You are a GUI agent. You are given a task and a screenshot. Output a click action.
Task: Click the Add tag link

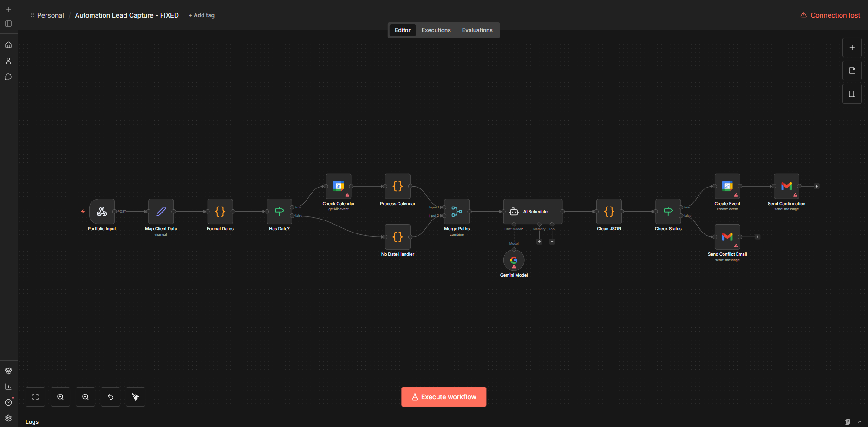(x=202, y=15)
